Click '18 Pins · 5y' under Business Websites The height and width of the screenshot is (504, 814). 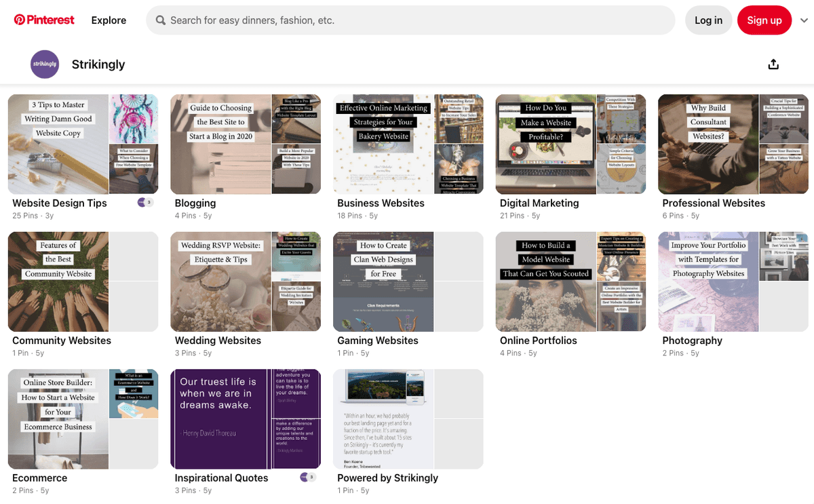pos(358,216)
